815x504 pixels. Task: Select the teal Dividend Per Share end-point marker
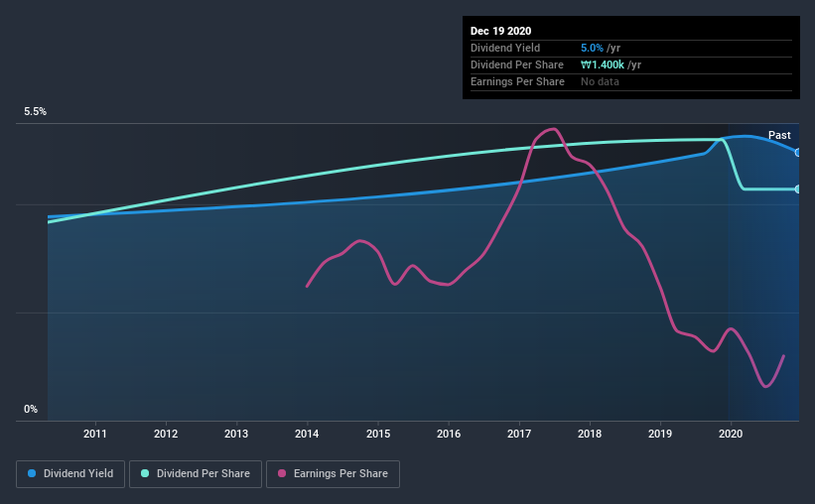click(797, 189)
